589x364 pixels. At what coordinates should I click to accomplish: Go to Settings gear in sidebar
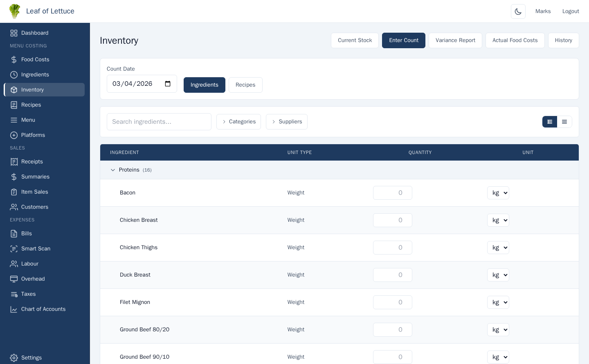tap(14, 358)
